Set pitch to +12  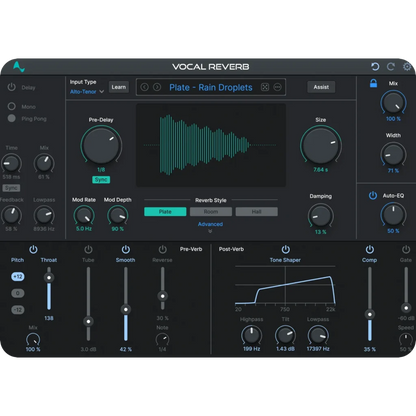(18, 276)
